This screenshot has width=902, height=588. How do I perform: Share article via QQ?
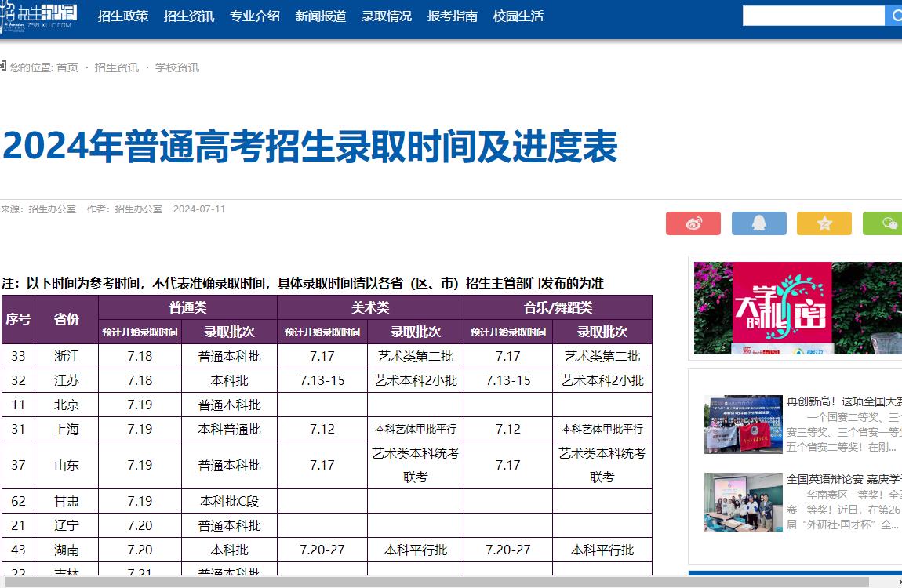(x=758, y=223)
